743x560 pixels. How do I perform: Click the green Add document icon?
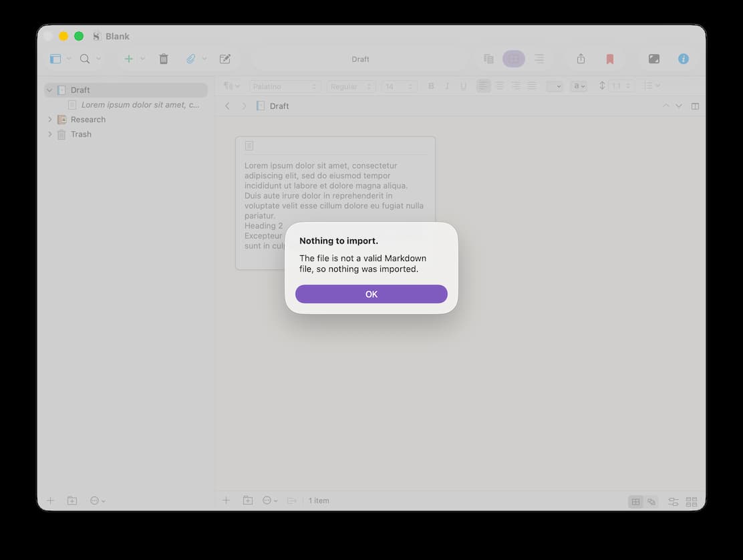tap(129, 59)
